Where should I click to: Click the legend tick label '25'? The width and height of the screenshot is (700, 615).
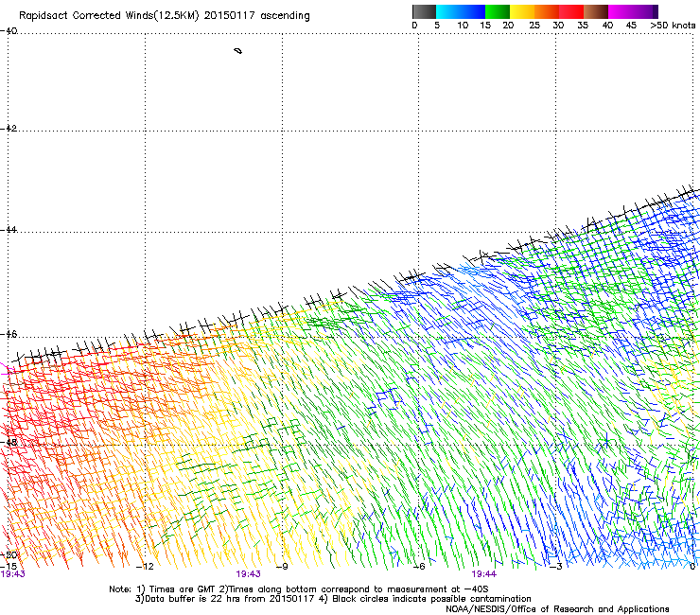[534, 26]
